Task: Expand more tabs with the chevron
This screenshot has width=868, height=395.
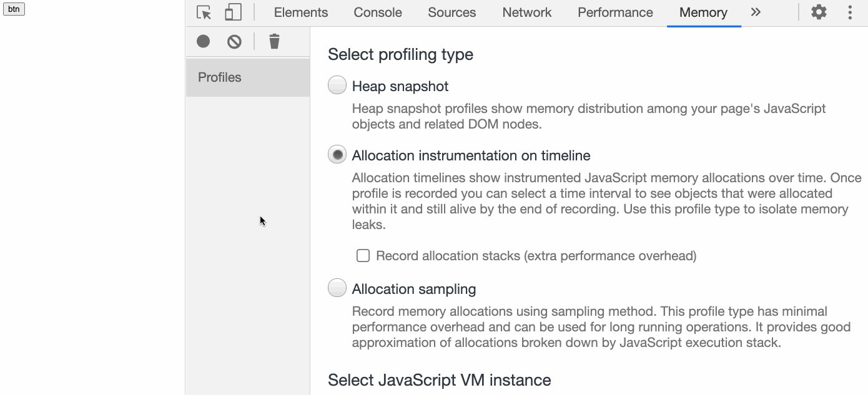Action: coord(756,12)
